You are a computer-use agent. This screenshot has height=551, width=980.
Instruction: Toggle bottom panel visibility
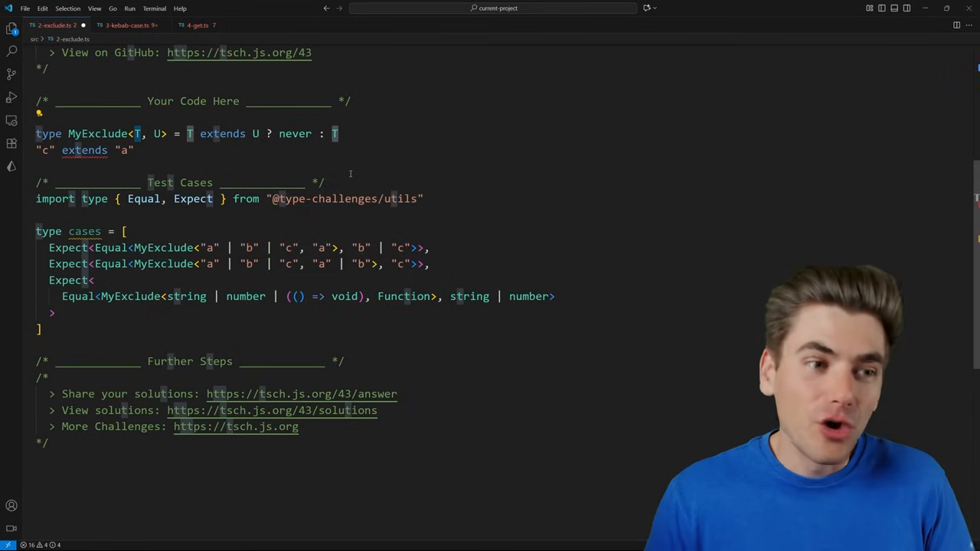click(894, 8)
